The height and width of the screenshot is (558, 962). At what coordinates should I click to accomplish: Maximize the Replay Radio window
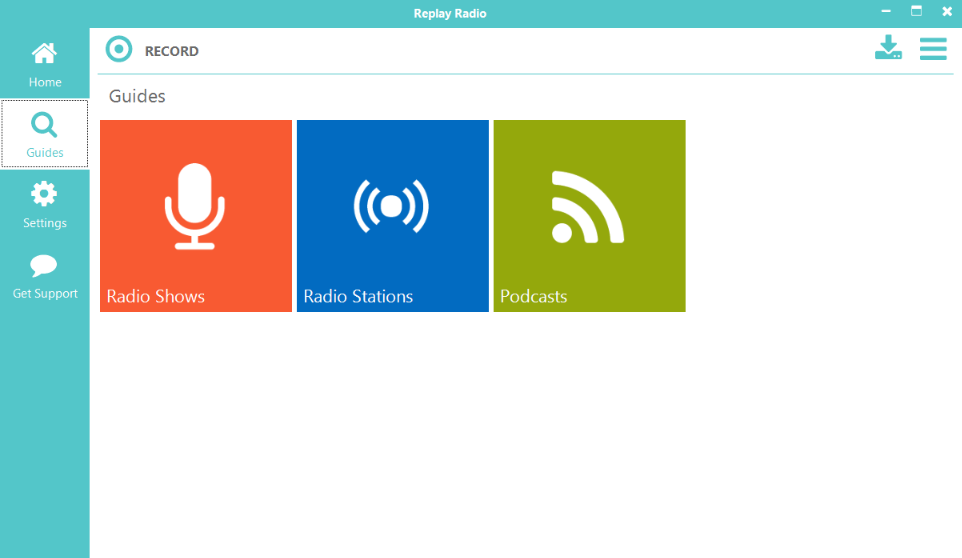coord(916,11)
